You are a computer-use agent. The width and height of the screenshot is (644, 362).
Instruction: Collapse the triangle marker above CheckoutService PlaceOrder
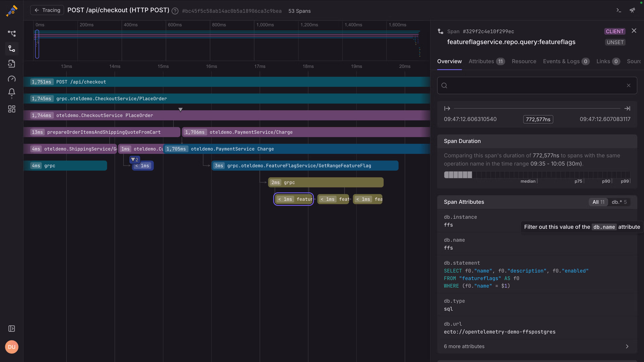(180, 109)
